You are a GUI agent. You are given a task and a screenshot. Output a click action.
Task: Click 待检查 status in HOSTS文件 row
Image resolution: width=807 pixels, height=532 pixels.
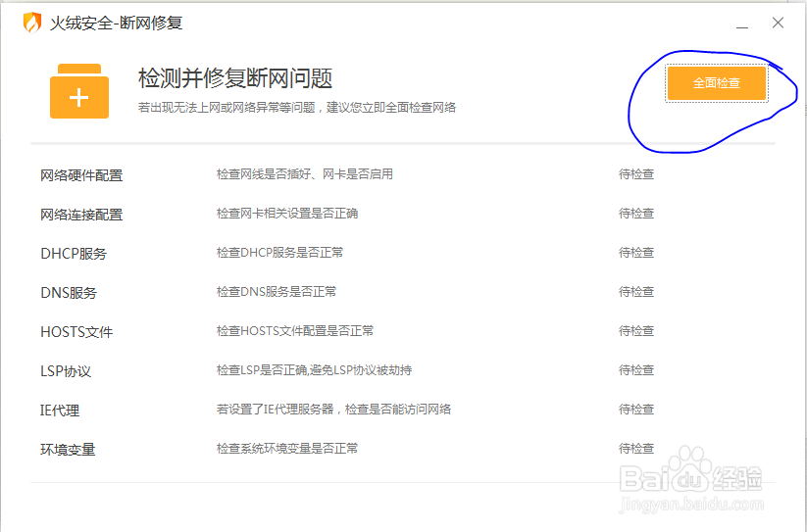click(636, 330)
